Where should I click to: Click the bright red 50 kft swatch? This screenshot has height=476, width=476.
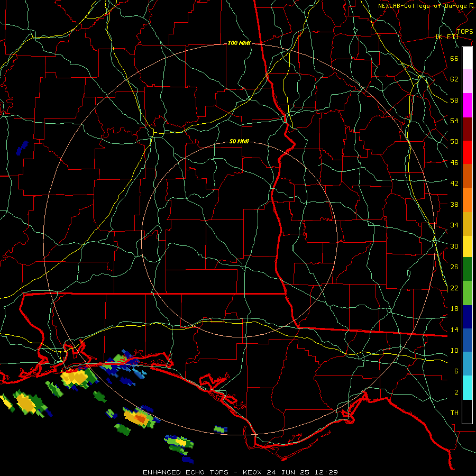point(467,152)
